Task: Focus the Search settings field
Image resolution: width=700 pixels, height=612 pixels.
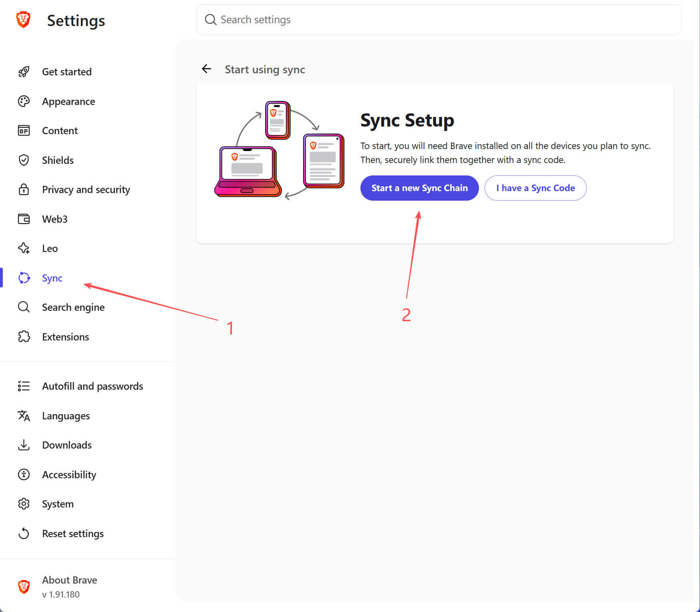Action: point(439,20)
